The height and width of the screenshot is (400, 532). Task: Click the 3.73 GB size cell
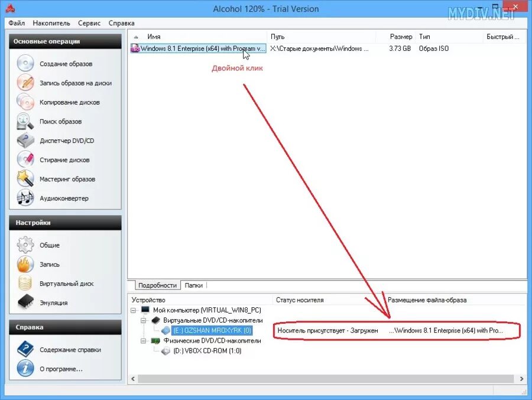click(x=400, y=48)
